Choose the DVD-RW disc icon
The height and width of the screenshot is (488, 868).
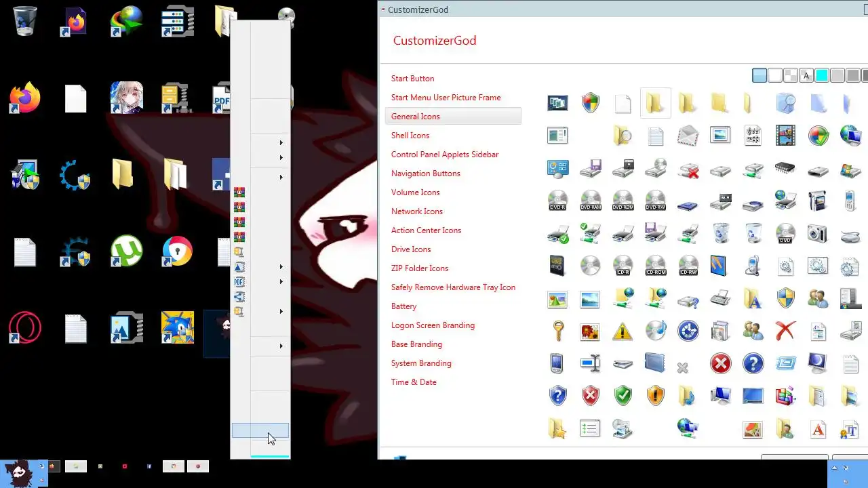[x=655, y=201]
